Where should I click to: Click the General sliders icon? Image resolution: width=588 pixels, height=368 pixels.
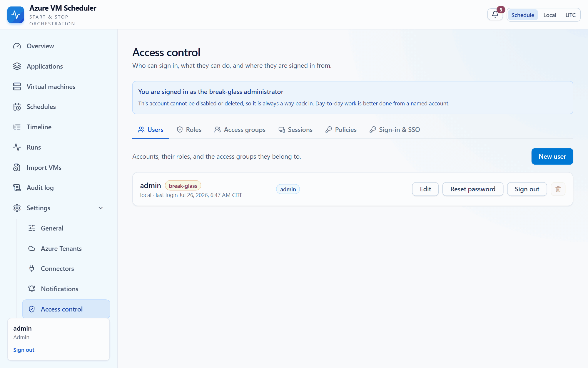coord(32,228)
